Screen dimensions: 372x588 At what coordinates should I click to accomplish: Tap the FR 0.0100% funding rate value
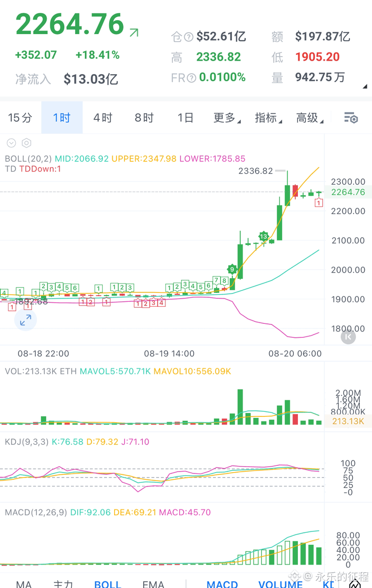pyautogui.click(x=222, y=78)
